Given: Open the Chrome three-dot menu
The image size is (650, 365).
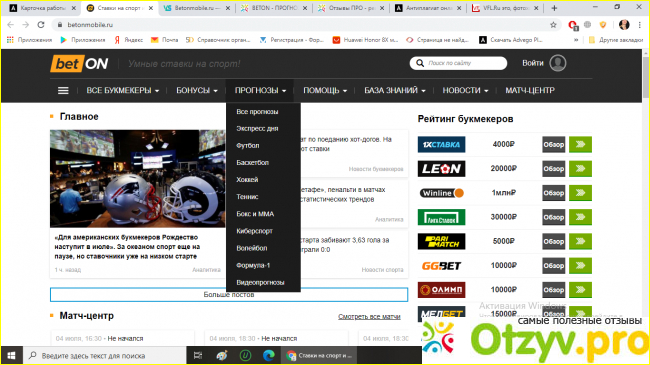Looking at the screenshot, I should tap(640, 25).
